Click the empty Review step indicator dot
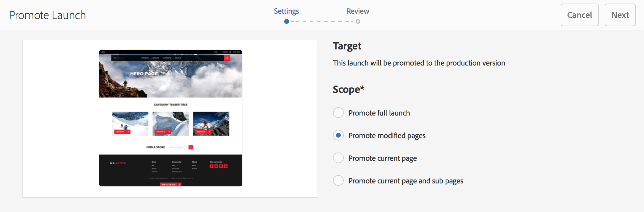This screenshot has width=644, height=212. [358, 21]
